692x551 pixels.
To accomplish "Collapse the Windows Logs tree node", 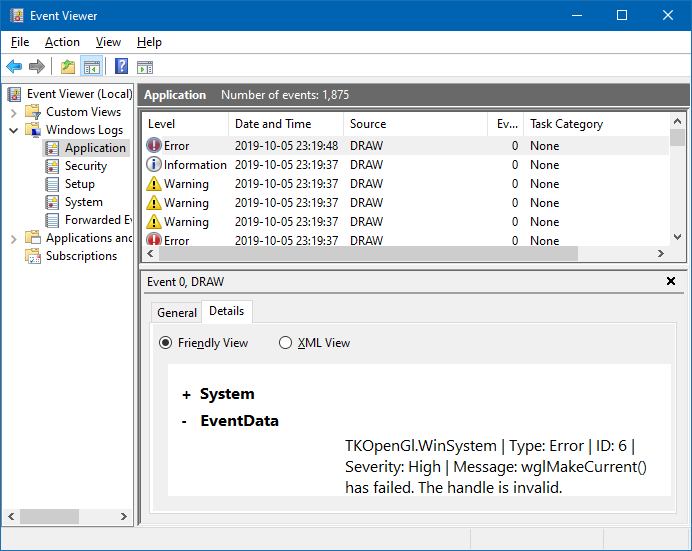I will tap(13, 130).
